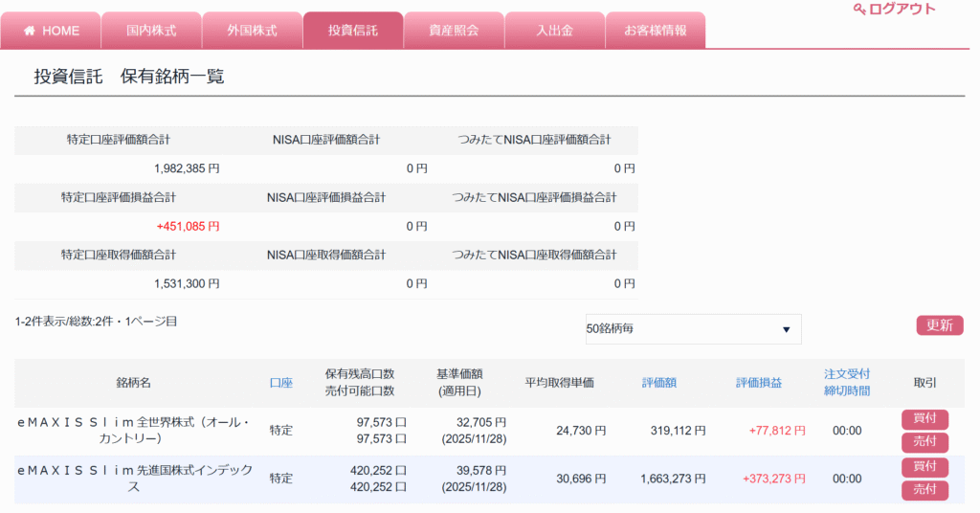
Task: Go to the 入出金 tab
Action: tap(554, 31)
